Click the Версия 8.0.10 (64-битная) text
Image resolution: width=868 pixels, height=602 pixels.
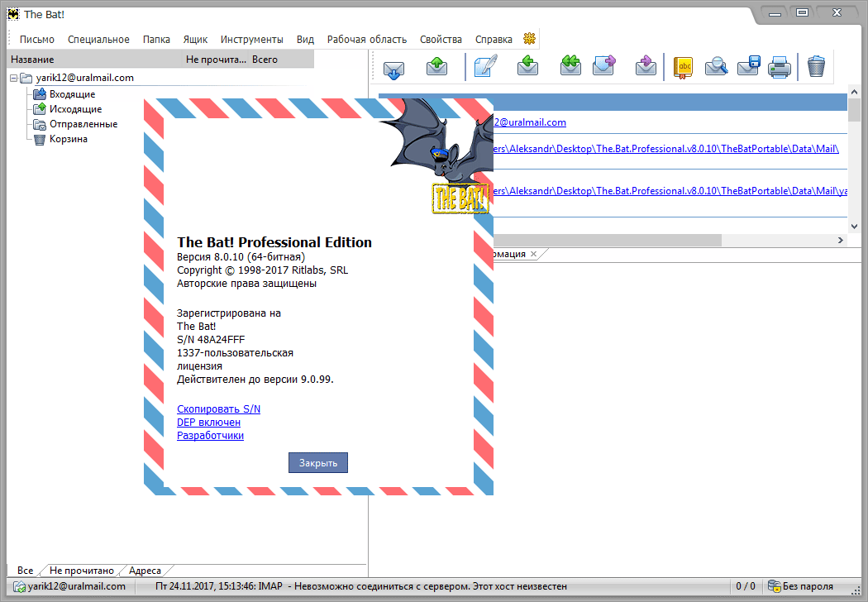coord(241,257)
